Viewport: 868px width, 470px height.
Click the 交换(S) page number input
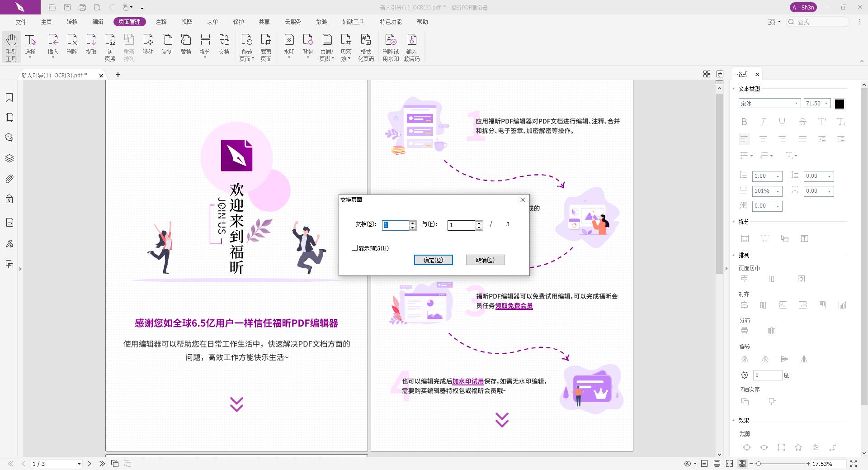(396, 225)
